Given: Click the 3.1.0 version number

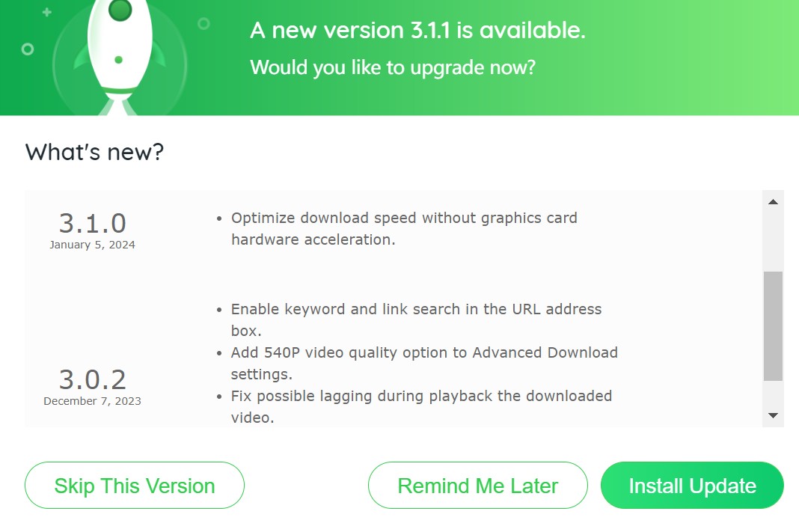Looking at the screenshot, I should [x=92, y=223].
